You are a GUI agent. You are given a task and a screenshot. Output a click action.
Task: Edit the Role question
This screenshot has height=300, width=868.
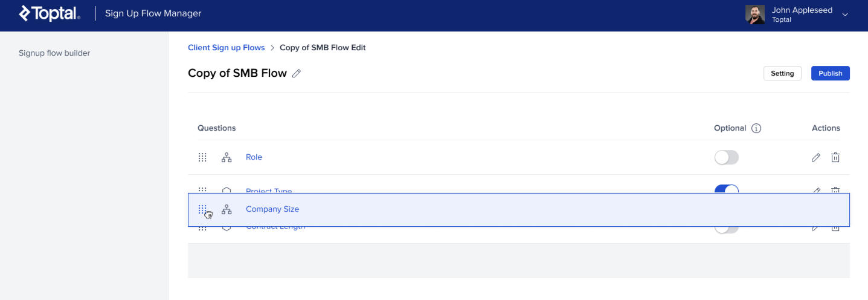[815, 157]
